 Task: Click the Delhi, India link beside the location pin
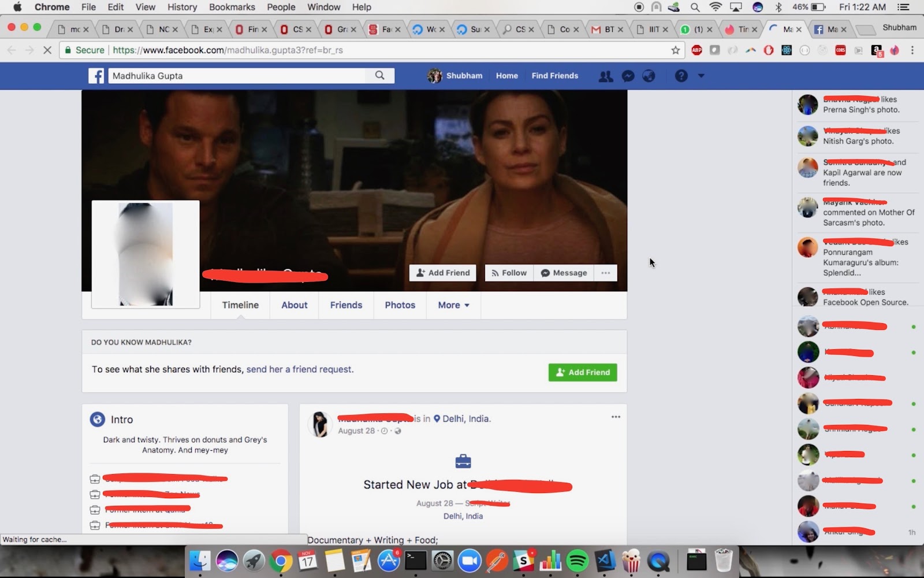(467, 418)
